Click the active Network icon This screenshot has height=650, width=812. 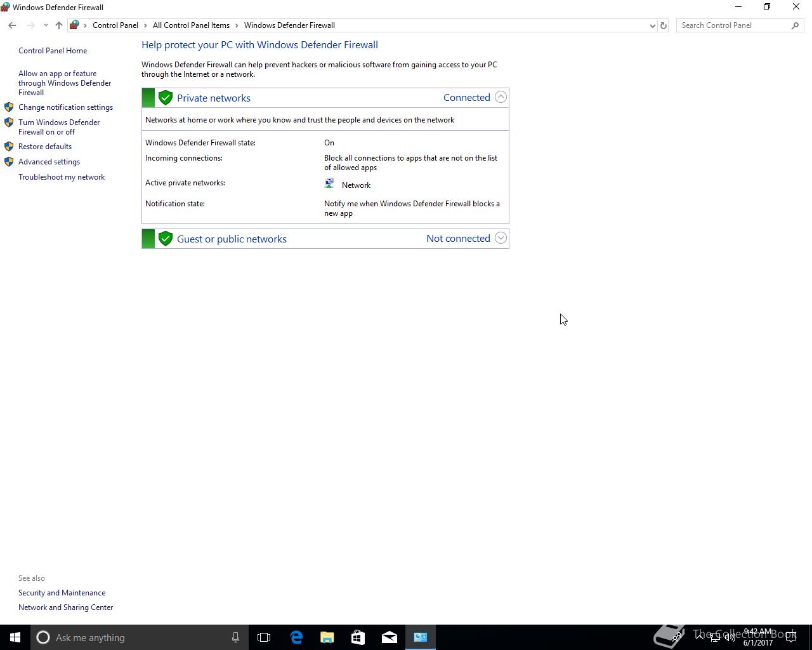329,183
